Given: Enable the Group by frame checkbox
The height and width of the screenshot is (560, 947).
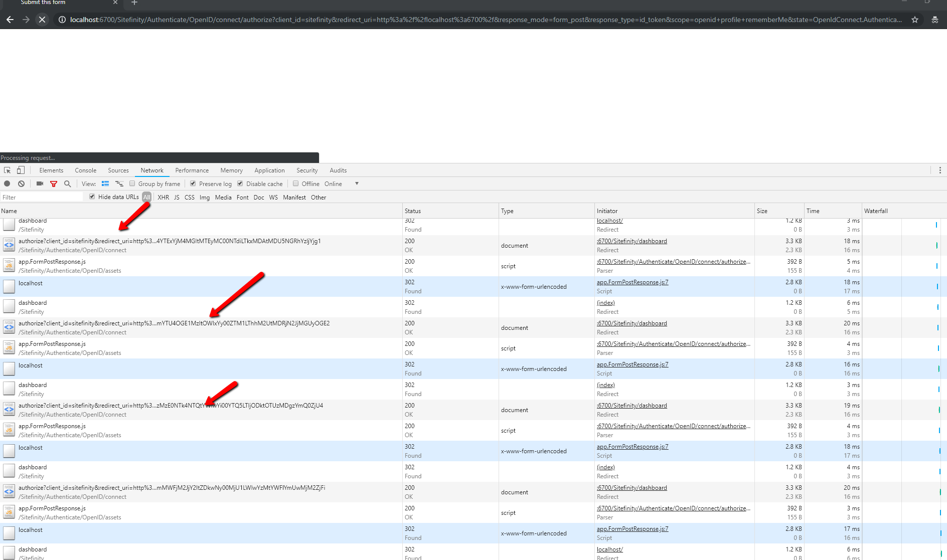Looking at the screenshot, I should [x=132, y=184].
